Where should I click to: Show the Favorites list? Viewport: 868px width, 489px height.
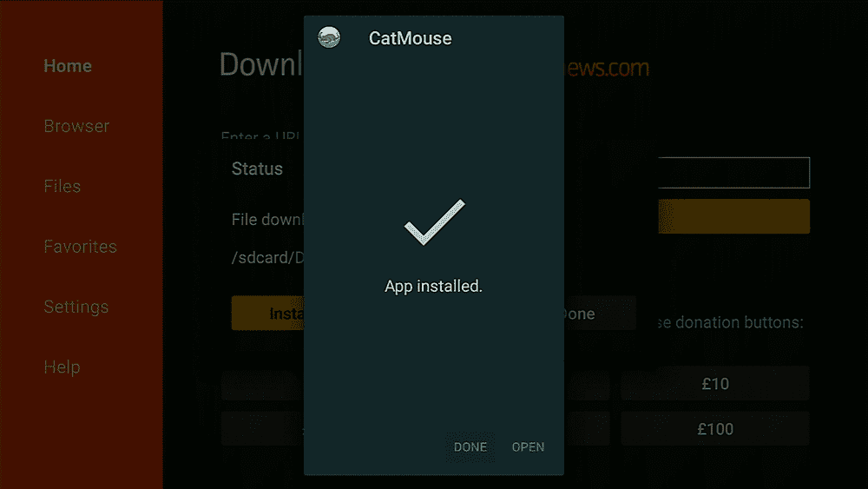tap(80, 247)
